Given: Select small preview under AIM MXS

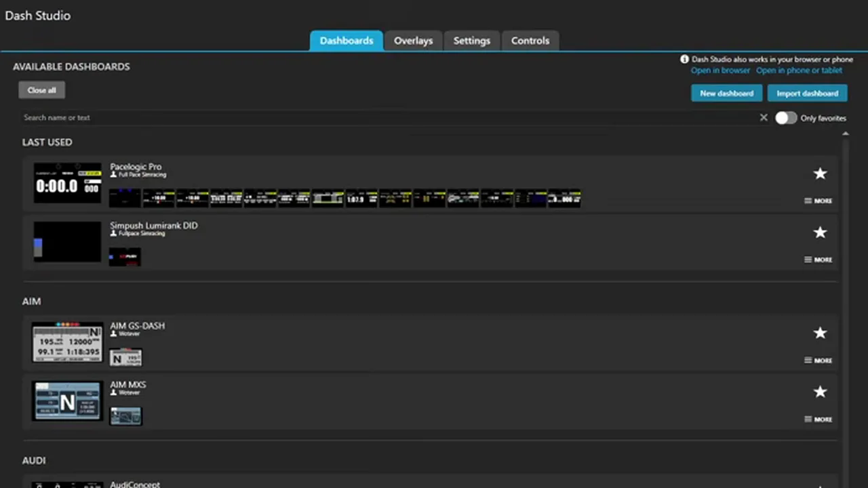Looking at the screenshot, I should coord(126,416).
